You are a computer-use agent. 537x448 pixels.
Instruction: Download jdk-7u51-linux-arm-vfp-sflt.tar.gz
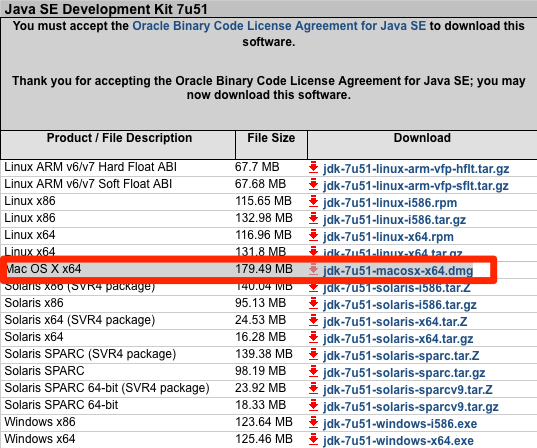(x=415, y=186)
